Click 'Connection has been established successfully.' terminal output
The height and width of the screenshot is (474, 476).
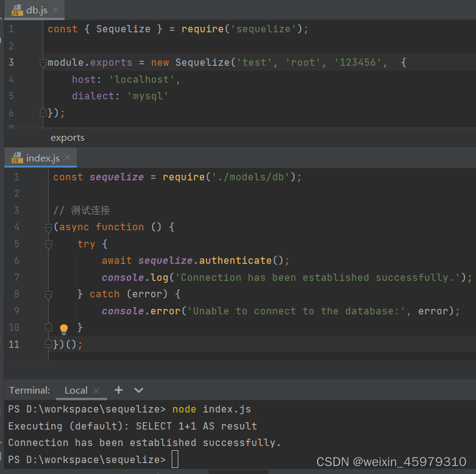tap(144, 443)
